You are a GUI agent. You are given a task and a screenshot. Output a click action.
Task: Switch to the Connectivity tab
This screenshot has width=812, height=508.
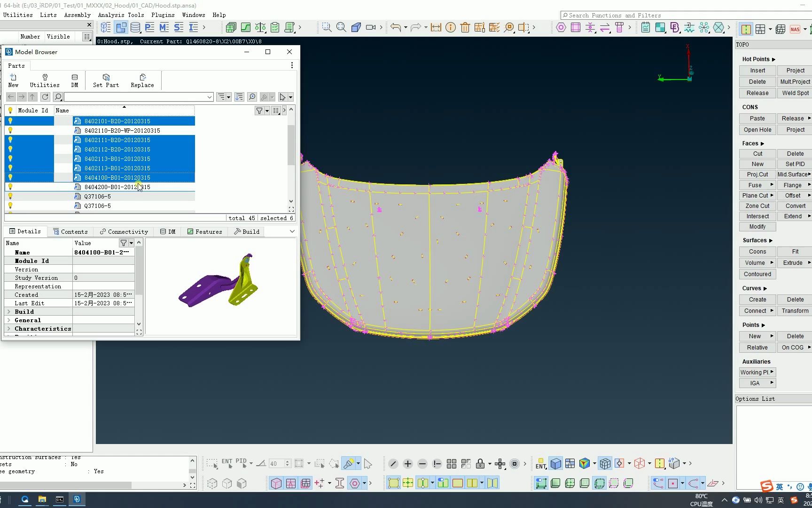pyautogui.click(x=124, y=231)
